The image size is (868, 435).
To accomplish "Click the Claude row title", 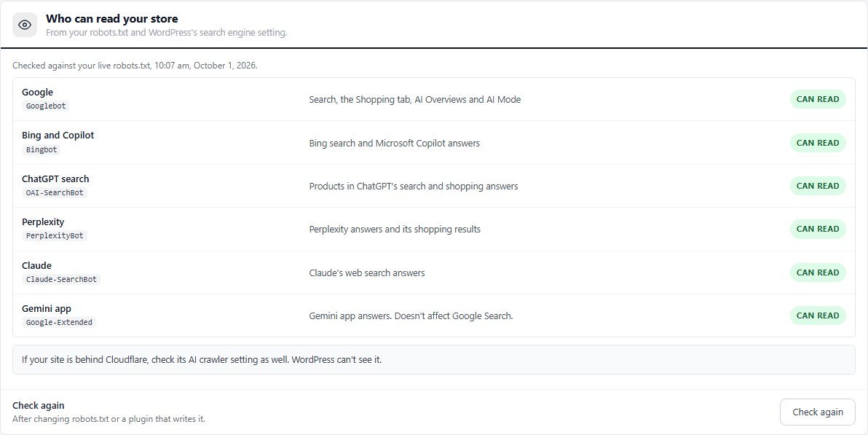I will [36, 265].
